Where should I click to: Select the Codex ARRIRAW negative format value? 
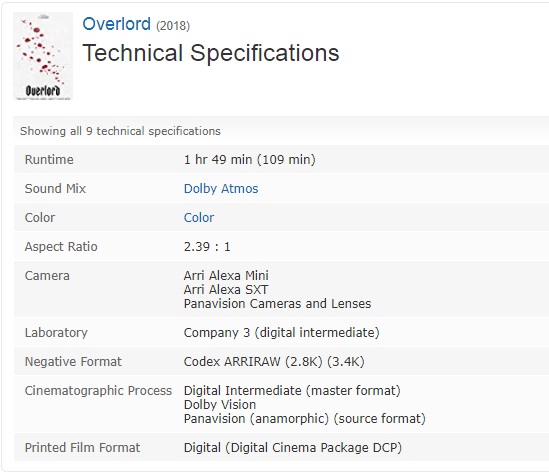274,362
